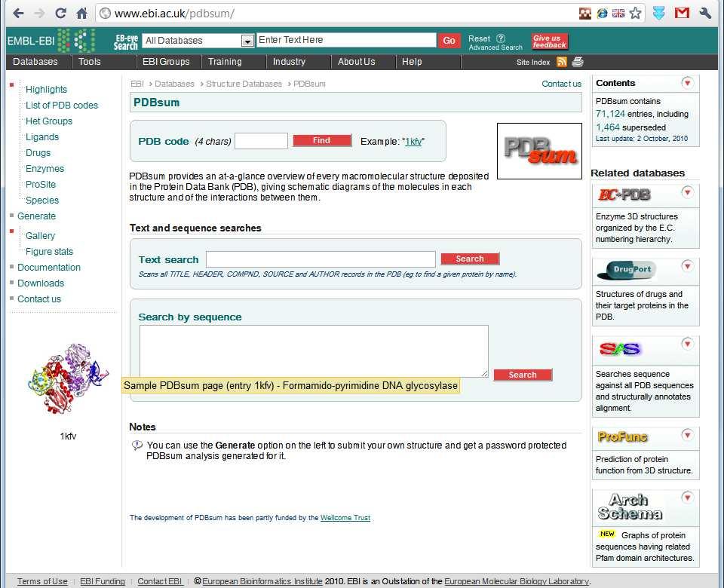
Task: Click the IE tab extension icon
Action: pos(602,14)
